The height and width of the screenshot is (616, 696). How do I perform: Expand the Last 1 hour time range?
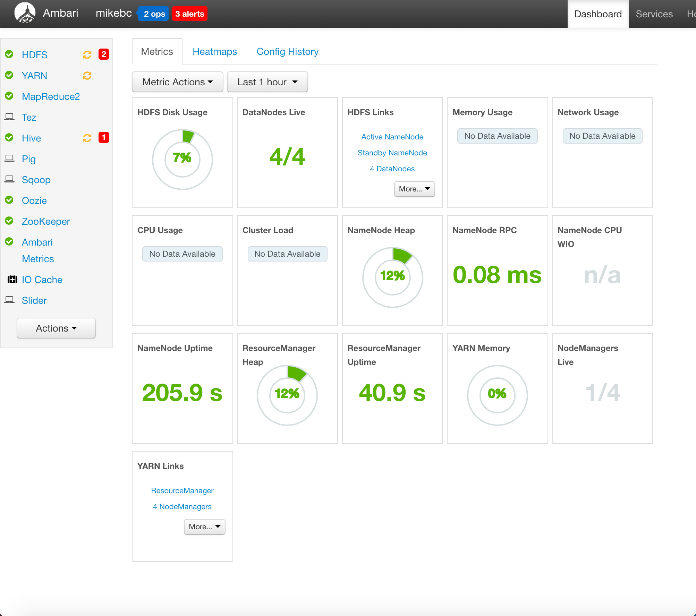(267, 82)
